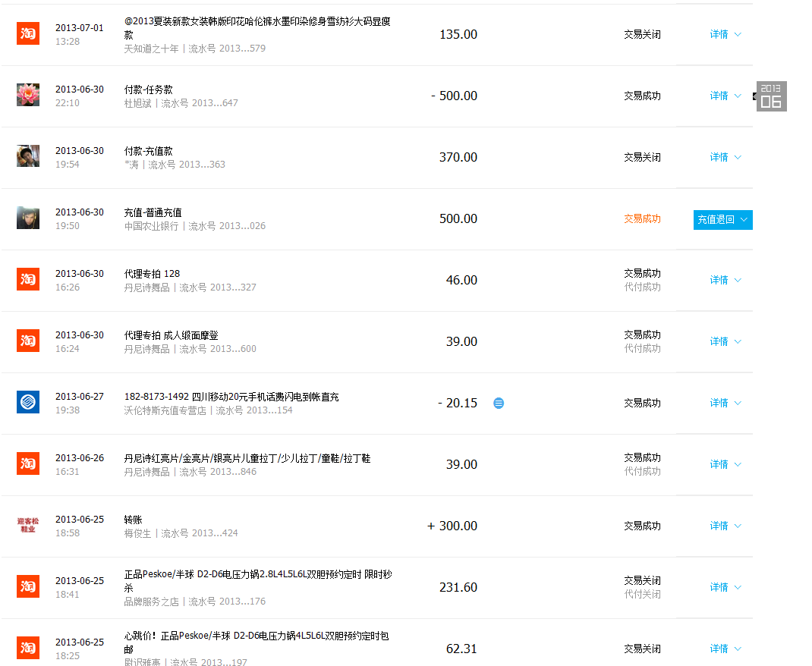812x666 pixels.
Task: Expand 详情 for the 370.00 付款-充值款 row
Action: tap(725, 157)
